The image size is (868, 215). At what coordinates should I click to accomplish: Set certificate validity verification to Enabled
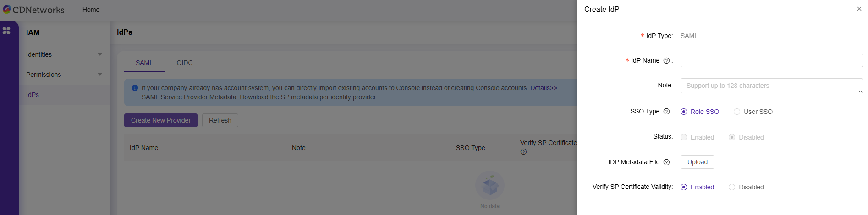pos(684,187)
